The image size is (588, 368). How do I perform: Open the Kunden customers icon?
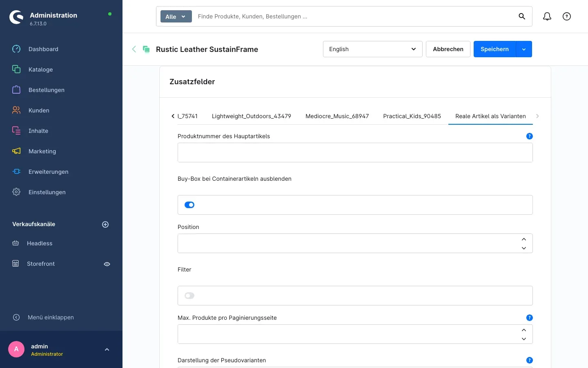(x=16, y=110)
